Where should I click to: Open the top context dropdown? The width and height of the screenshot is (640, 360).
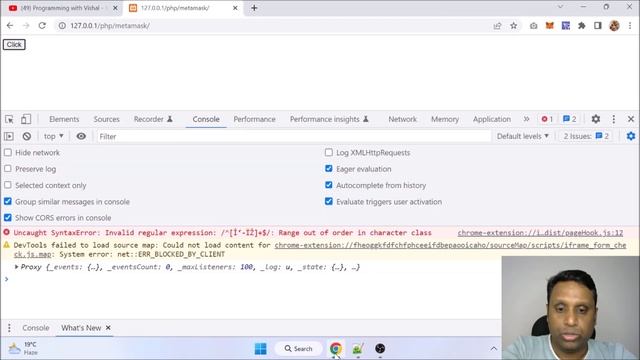pos(53,136)
